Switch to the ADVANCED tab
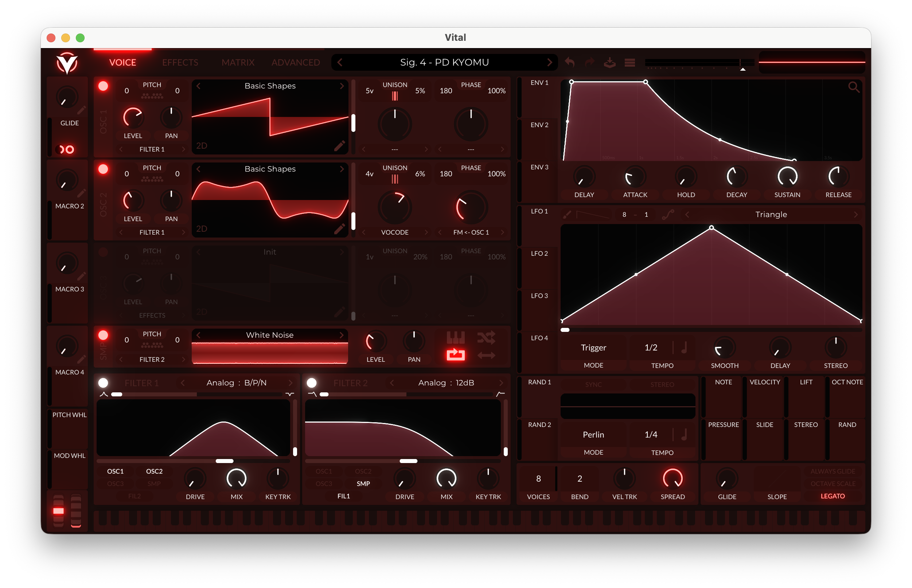The width and height of the screenshot is (912, 588). coord(296,63)
